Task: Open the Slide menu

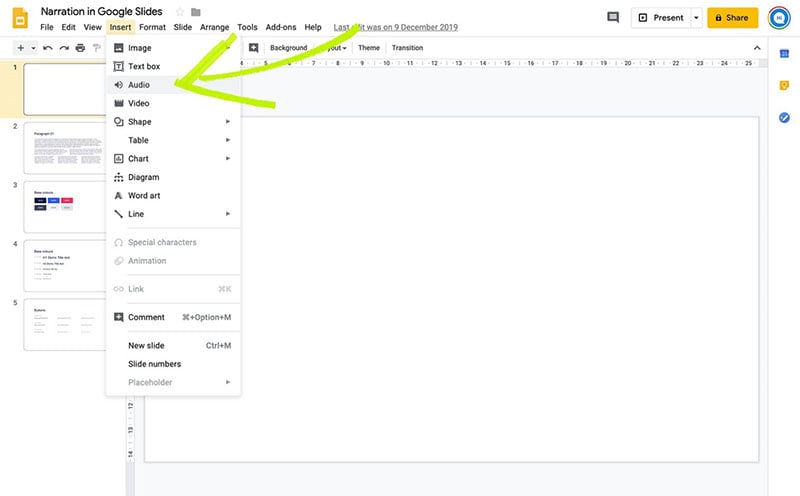Action: 183,27
